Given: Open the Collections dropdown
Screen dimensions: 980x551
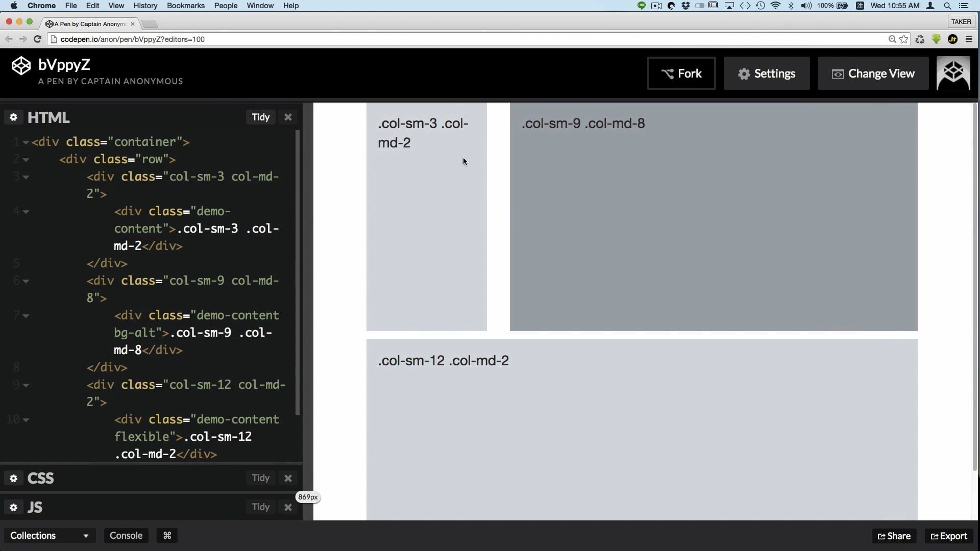Looking at the screenshot, I should (49, 535).
